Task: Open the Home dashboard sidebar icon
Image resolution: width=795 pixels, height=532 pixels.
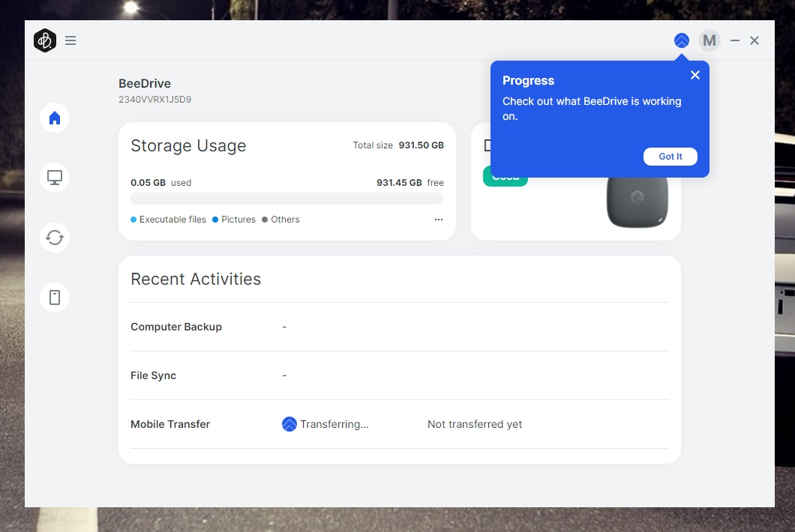Action: [x=55, y=118]
